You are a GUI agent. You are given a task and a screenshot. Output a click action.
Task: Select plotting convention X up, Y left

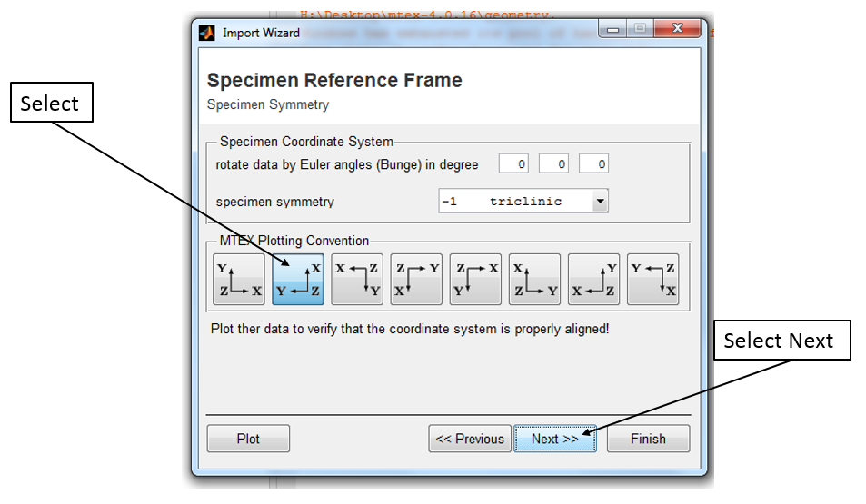coord(298,279)
